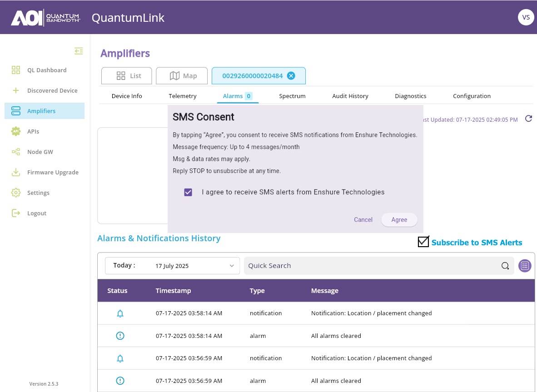537x392 pixels.
Task: Open the Diagnostics tab
Action: pyautogui.click(x=410, y=96)
